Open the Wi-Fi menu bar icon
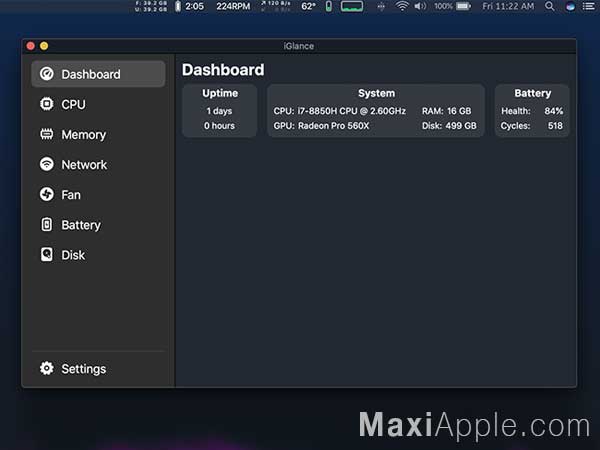The width and height of the screenshot is (600, 450). (x=402, y=6)
